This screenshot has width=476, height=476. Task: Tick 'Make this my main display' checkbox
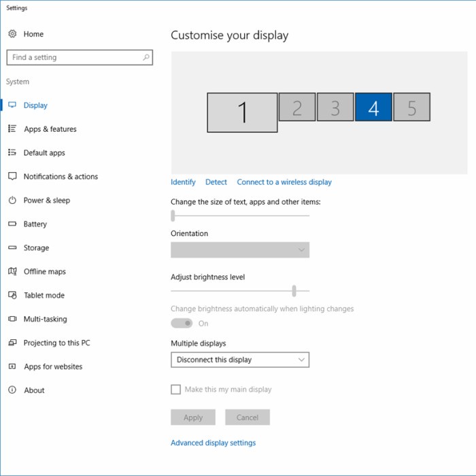coord(176,390)
